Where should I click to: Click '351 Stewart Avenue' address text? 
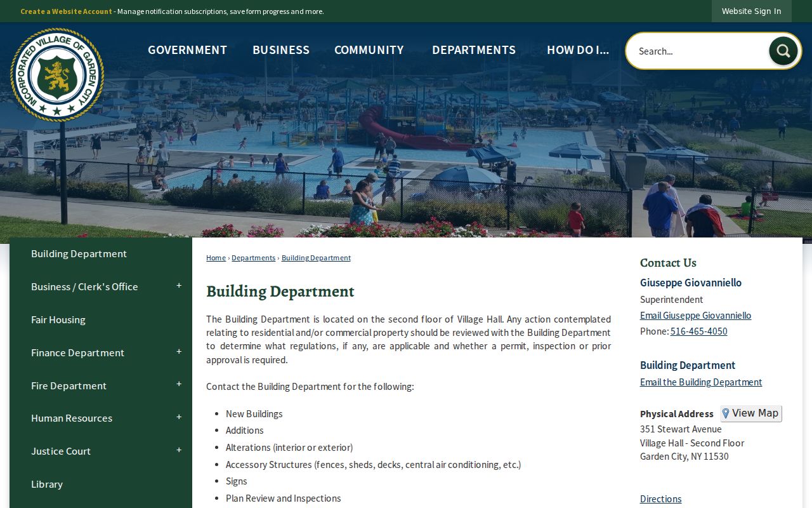(x=681, y=429)
